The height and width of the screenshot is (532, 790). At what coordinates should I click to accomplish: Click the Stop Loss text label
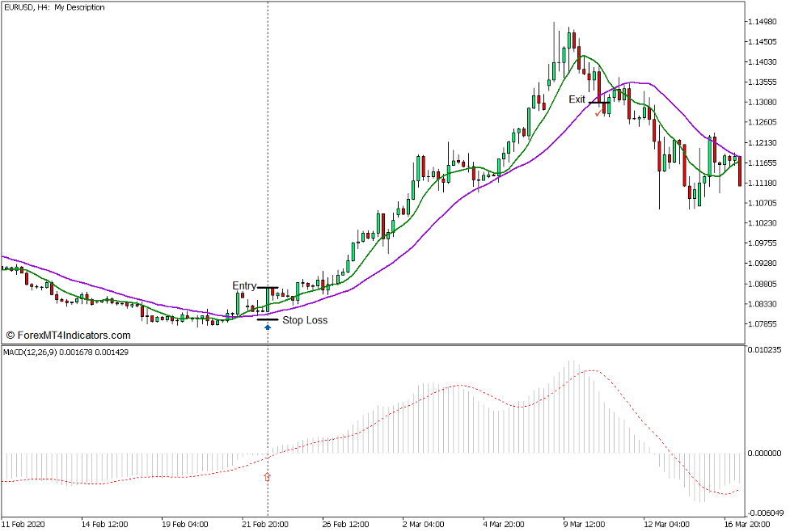[x=305, y=320]
